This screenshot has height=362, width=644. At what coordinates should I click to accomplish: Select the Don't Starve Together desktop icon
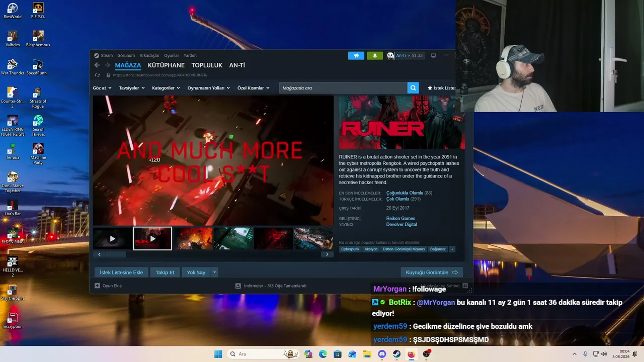[13, 182]
